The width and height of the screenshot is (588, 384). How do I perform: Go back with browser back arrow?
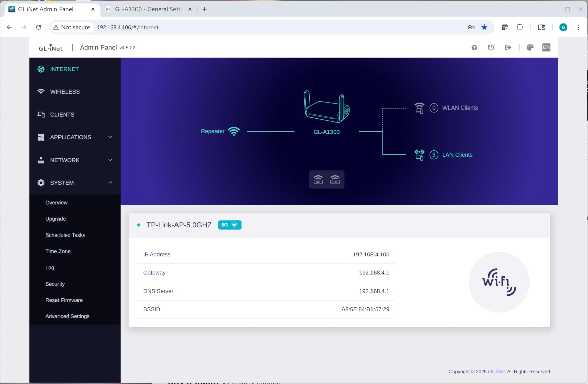(x=9, y=27)
